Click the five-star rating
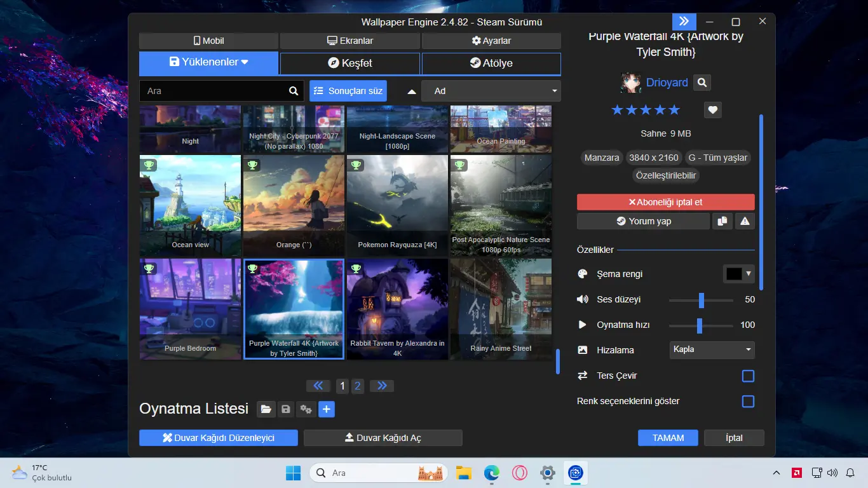The image size is (868, 488). pyautogui.click(x=646, y=110)
